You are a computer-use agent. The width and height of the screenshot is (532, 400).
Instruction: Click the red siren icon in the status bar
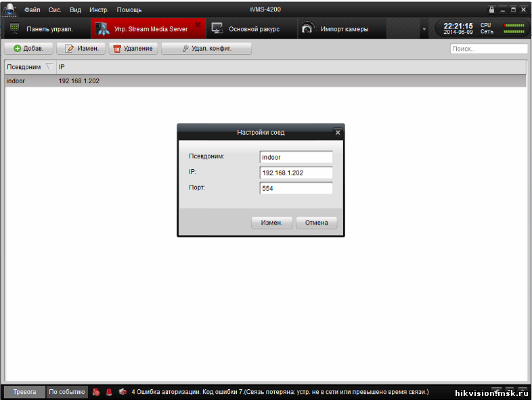[109, 392]
